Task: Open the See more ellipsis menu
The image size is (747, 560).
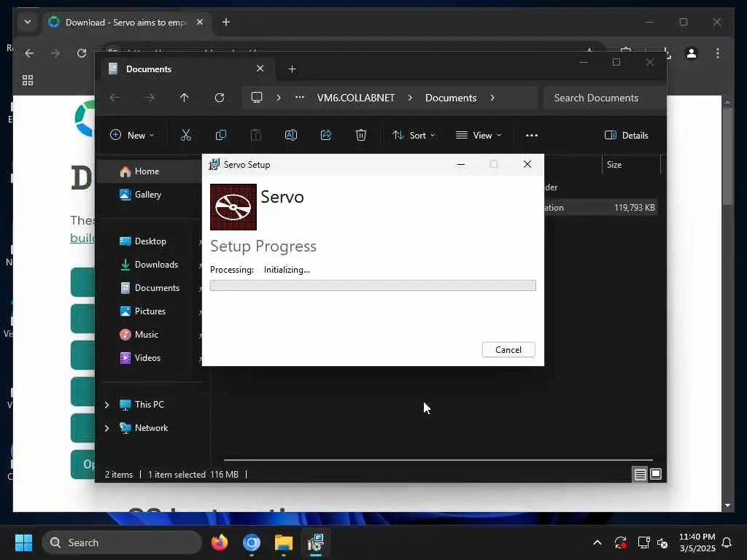Action: click(532, 135)
